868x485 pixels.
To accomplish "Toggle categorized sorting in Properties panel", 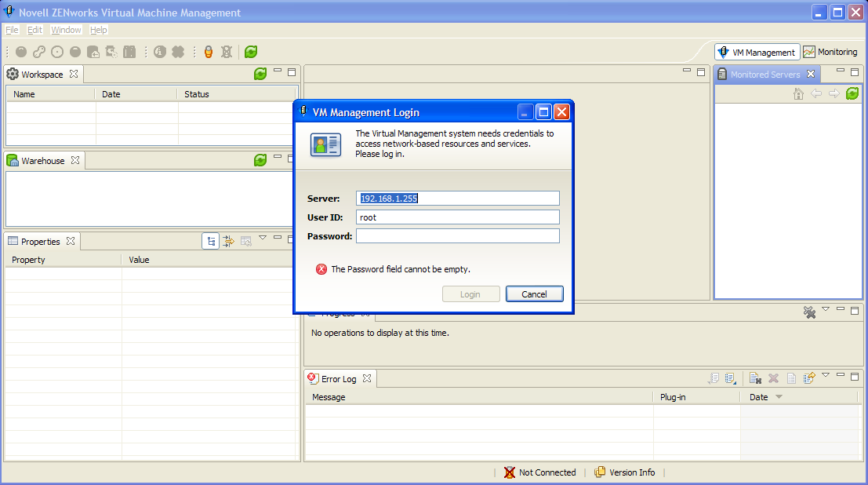I will pyautogui.click(x=227, y=240).
